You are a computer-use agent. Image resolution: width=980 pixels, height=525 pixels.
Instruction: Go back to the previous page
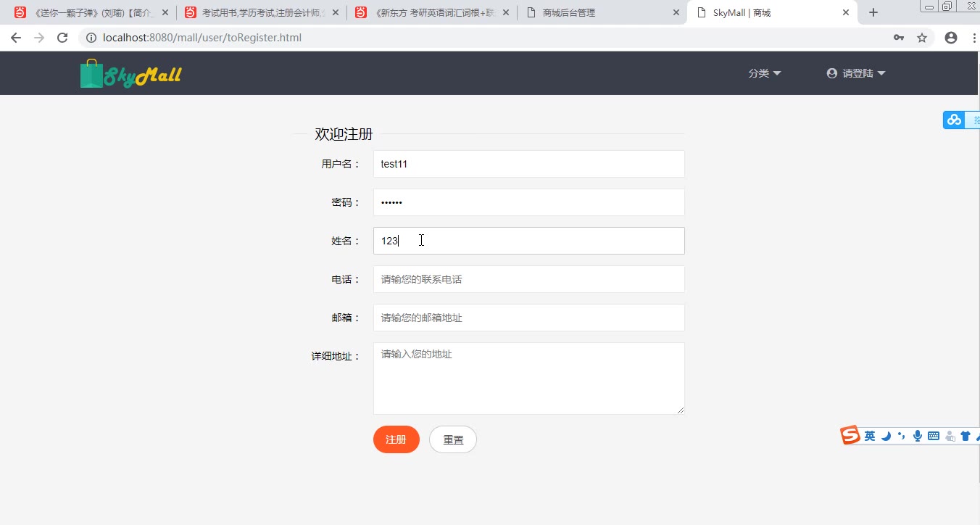point(16,38)
